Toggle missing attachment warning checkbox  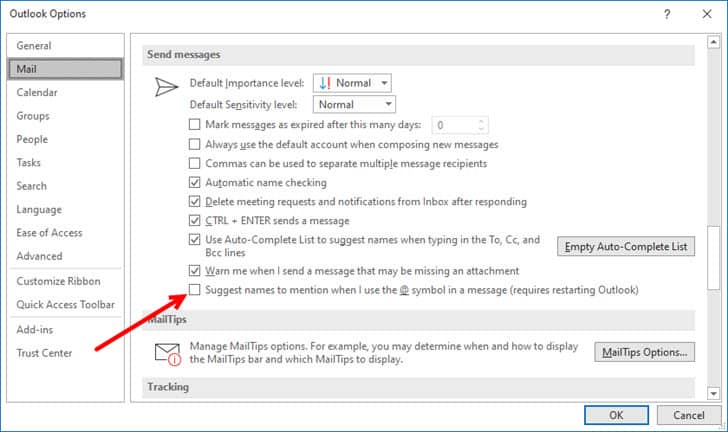point(195,271)
